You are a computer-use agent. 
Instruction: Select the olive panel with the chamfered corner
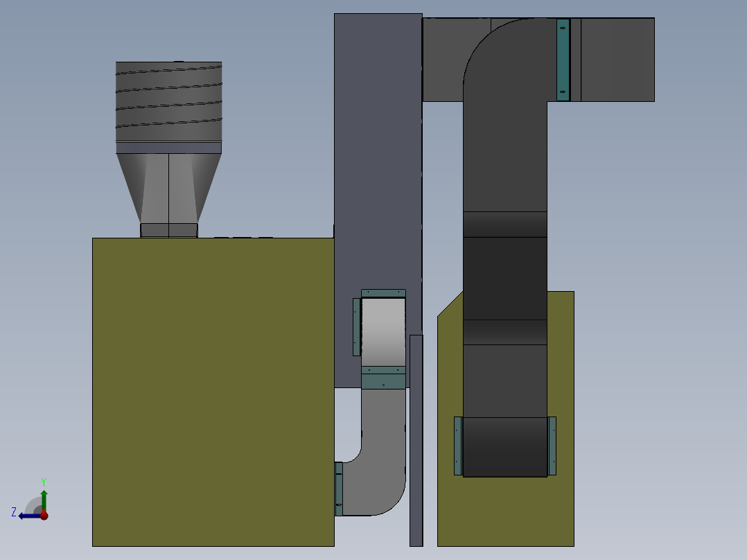pyautogui.click(x=505, y=510)
